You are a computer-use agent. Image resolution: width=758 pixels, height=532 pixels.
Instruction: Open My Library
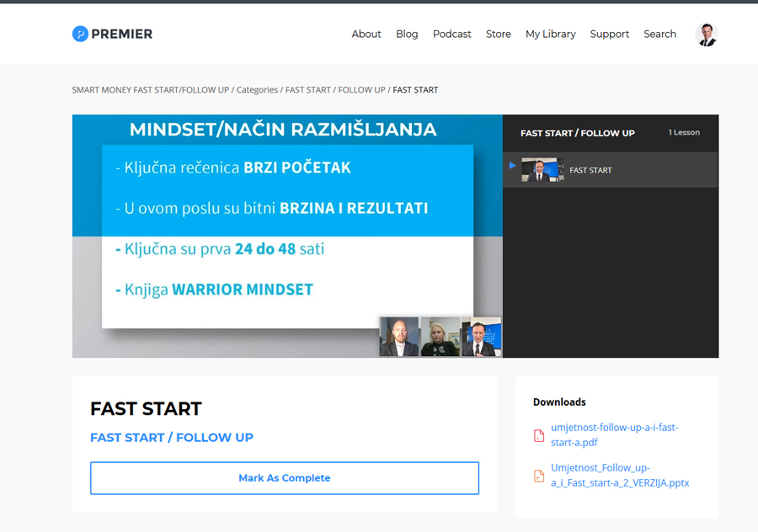pyautogui.click(x=551, y=35)
